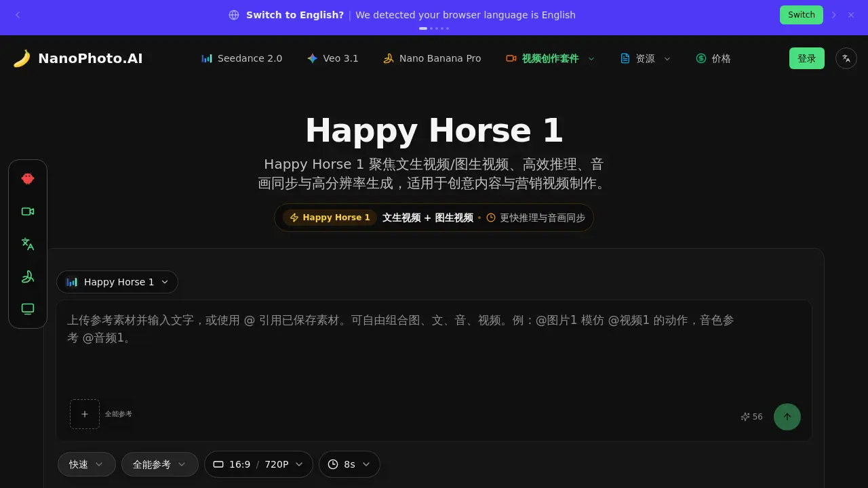868x488 pixels.
Task: Close the language banner
Action: coord(851,15)
